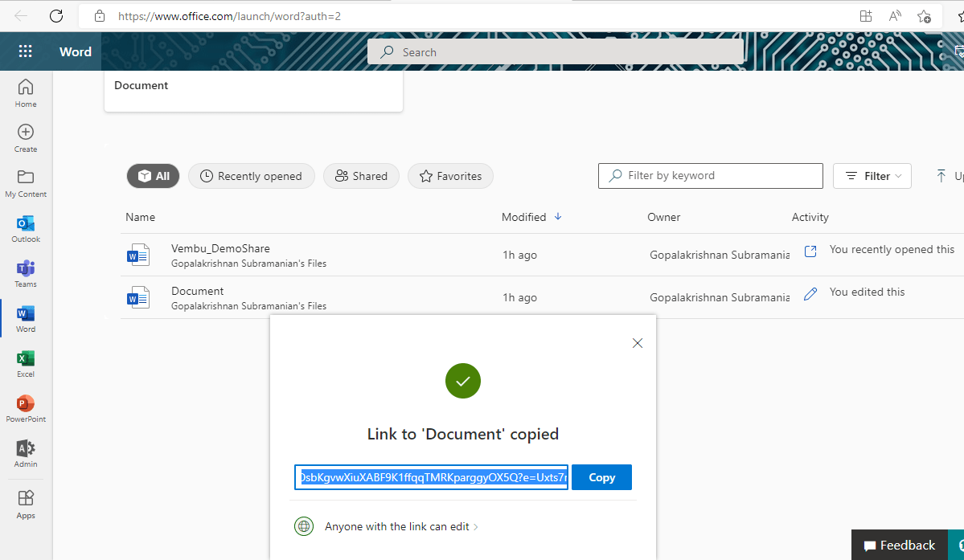
Task: Expand Anyone with the link can edit settings
Action: [x=401, y=526]
